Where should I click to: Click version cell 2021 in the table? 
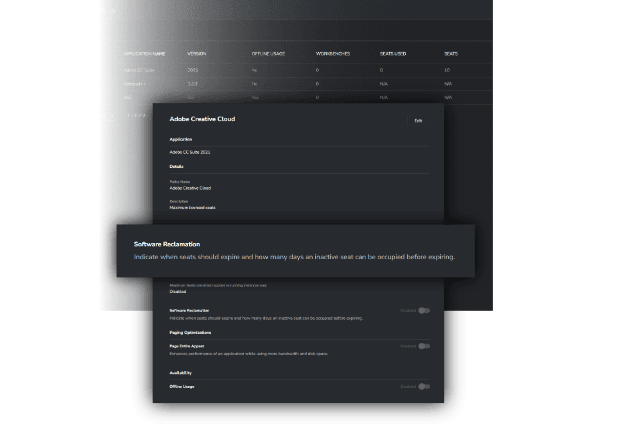tap(193, 70)
